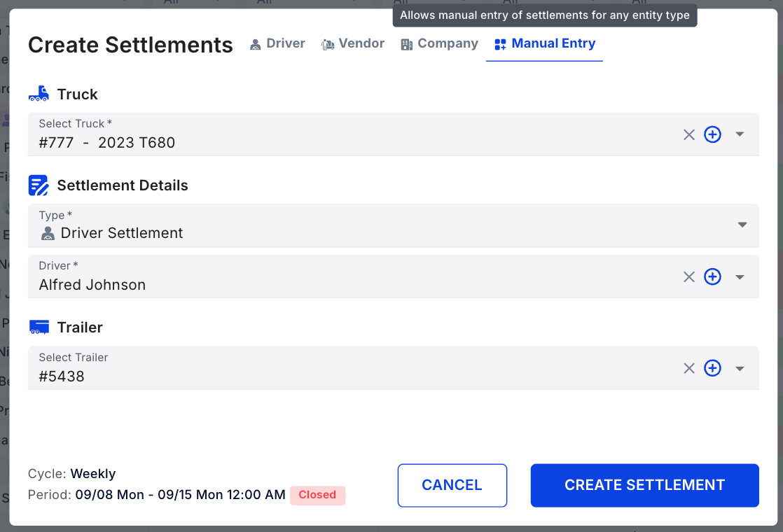This screenshot has height=532, width=783.
Task: Add a new truck with plus icon
Action: click(712, 135)
